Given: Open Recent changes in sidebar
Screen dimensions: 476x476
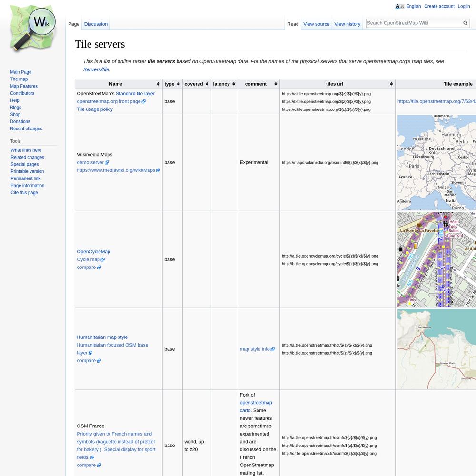Looking at the screenshot, I should [x=26, y=129].
